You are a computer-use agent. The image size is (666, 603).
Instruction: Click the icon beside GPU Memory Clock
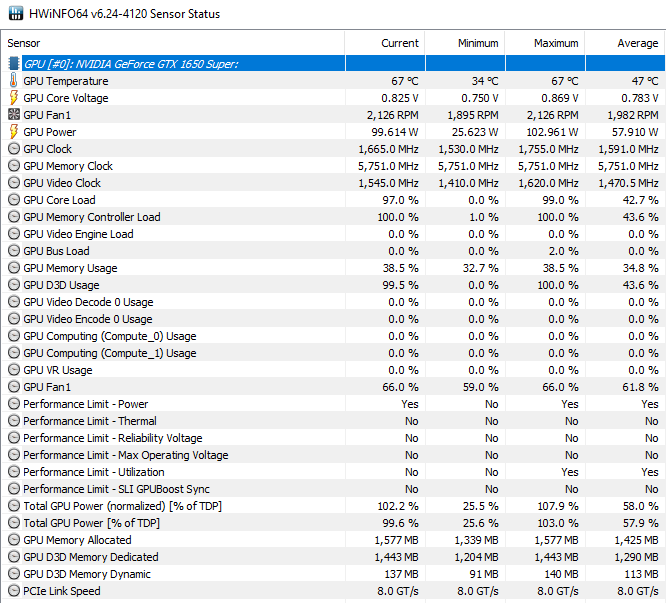pos(14,166)
